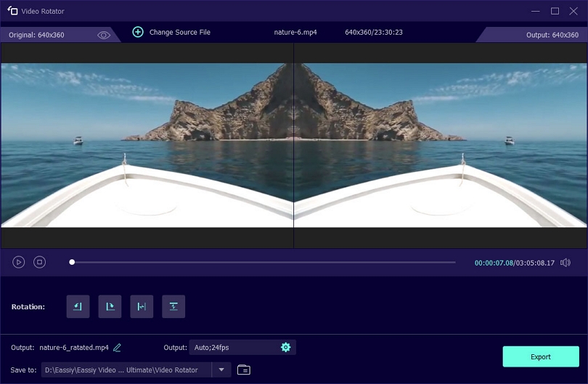Toggle original preview eye icon
Image resolution: width=588 pixels, height=384 pixels.
[x=104, y=35]
